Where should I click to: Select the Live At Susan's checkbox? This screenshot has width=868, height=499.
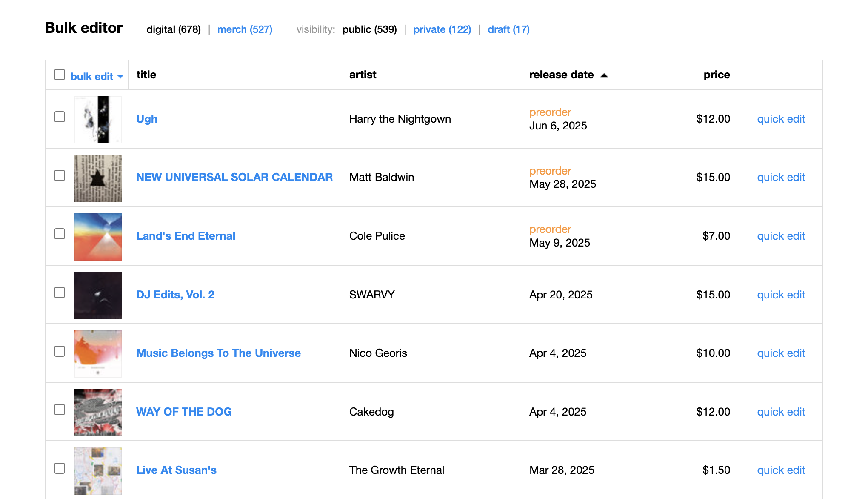[60, 468]
